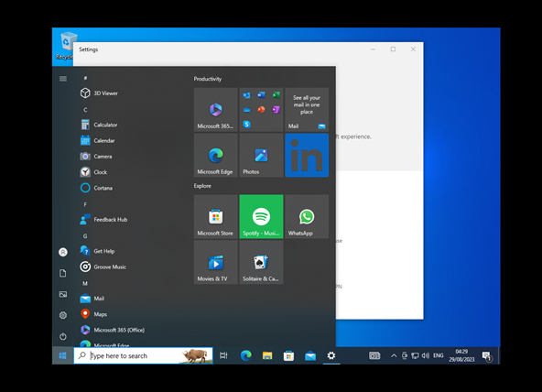This screenshot has width=542, height=392.
Task: Launch Edge from the taskbar
Action: pyautogui.click(x=245, y=355)
